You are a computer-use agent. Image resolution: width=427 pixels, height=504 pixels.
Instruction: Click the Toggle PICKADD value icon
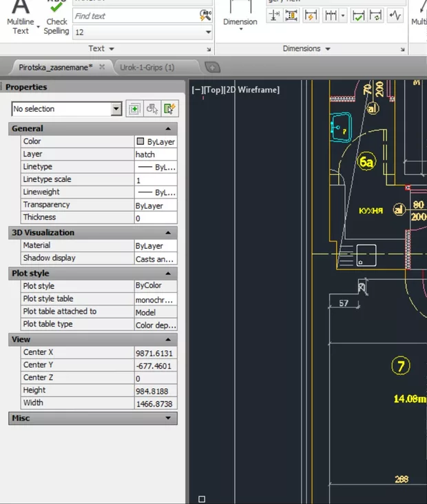click(x=134, y=109)
